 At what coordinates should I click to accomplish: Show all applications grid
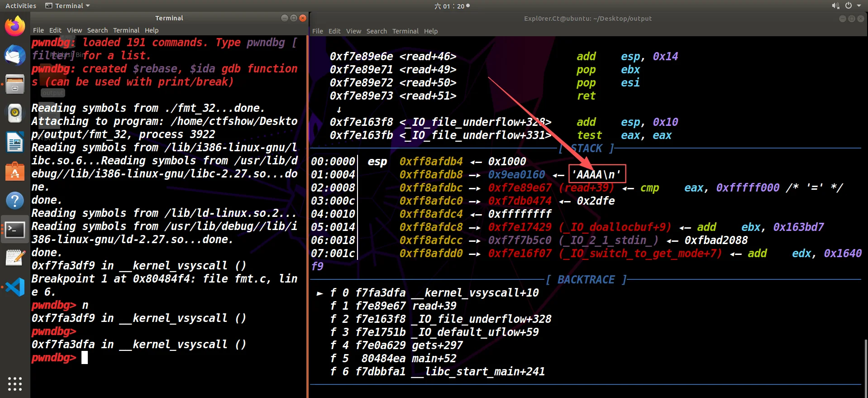(15, 384)
